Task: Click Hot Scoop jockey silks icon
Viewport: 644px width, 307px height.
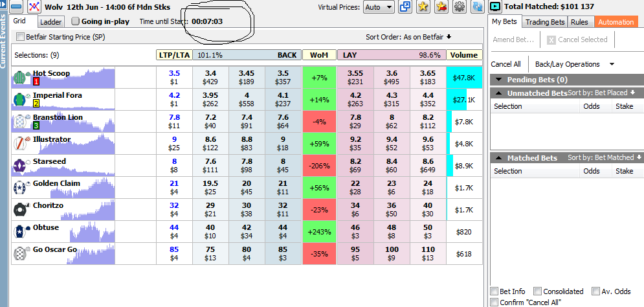Action: click(21, 78)
